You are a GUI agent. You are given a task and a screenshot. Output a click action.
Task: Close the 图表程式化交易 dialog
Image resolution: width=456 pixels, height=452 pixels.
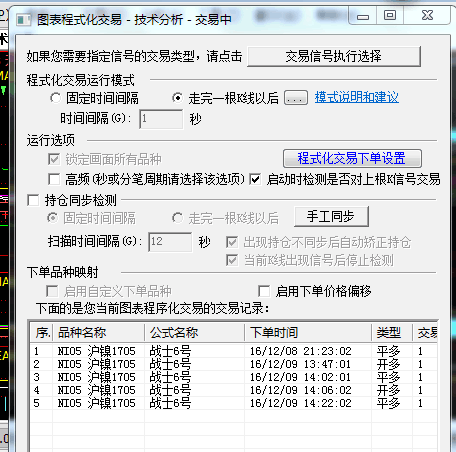tap(427, 16)
